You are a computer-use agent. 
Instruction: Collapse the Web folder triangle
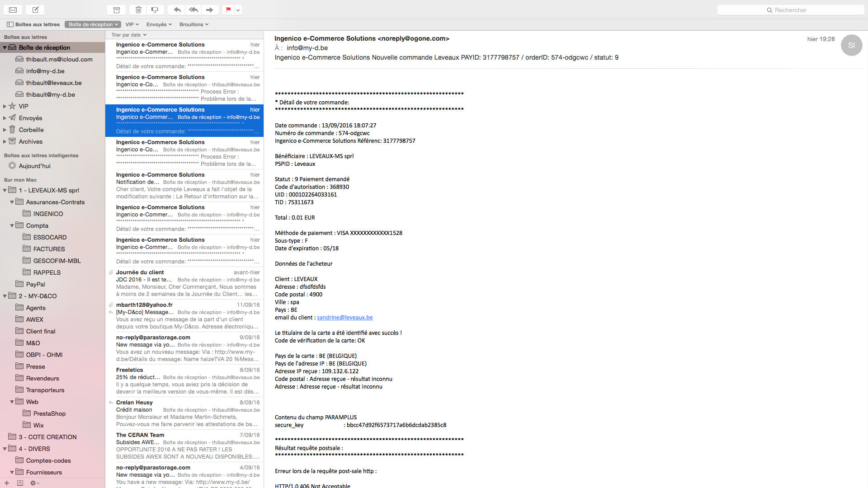coord(12,402)
